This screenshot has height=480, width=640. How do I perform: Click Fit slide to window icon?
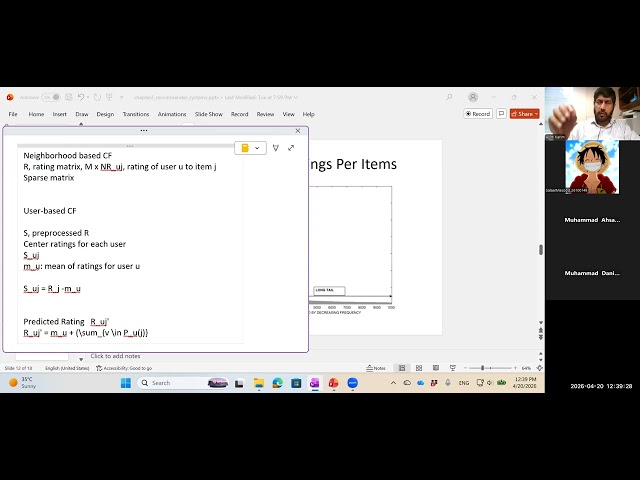pos(540,368)
